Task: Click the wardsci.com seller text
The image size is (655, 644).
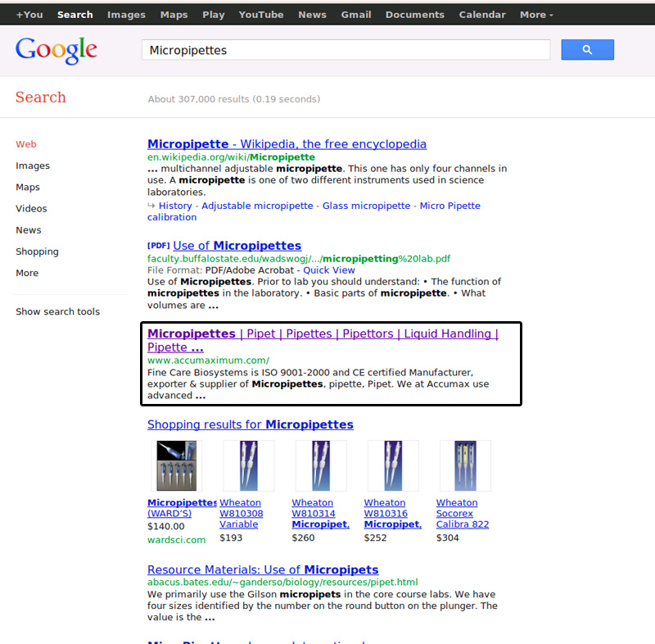Action: (x=176, y=540)
